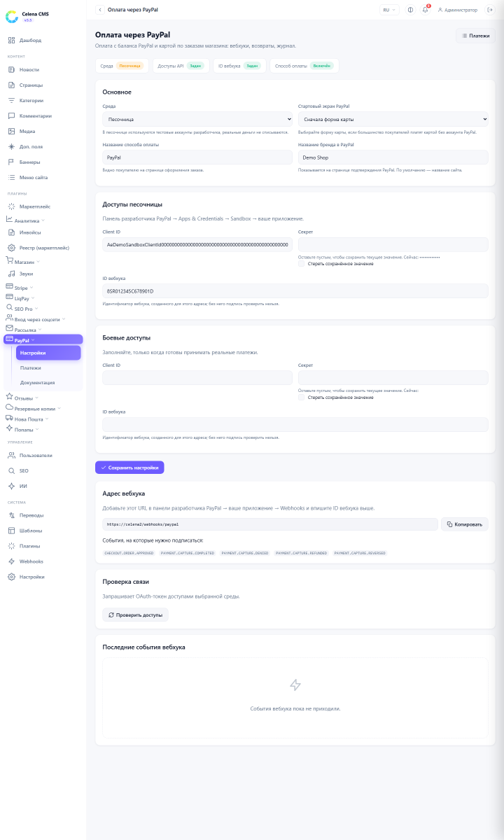Click the Инвойсы document icon

tap(11, 232)
